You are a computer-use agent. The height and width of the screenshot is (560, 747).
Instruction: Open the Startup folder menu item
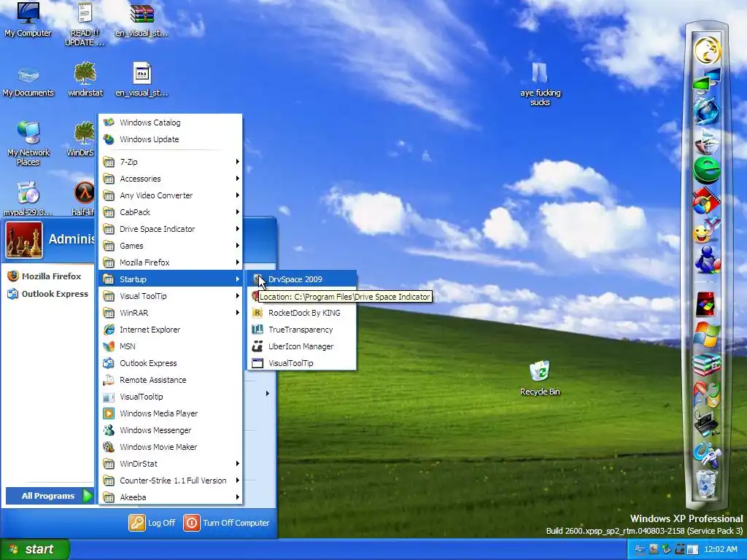pos(171,279)
